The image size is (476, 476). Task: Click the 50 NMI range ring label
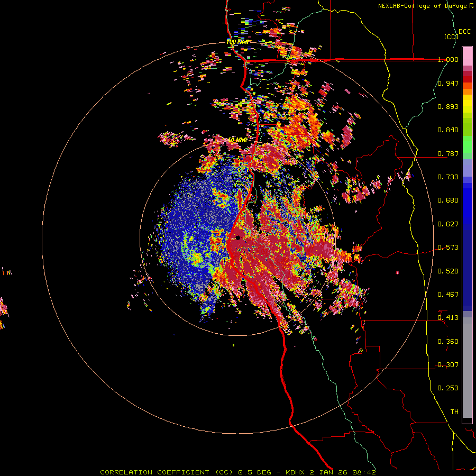point(237,140)
